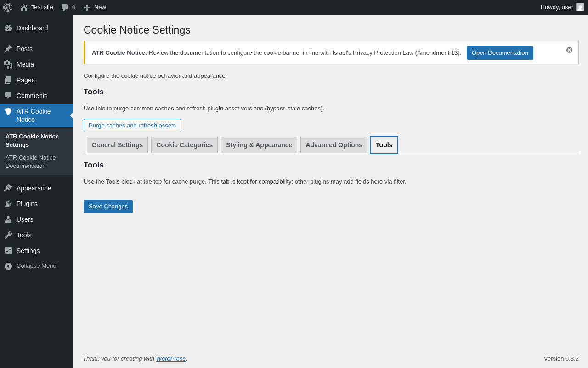Open the Posts menu label

coord(24,49)
